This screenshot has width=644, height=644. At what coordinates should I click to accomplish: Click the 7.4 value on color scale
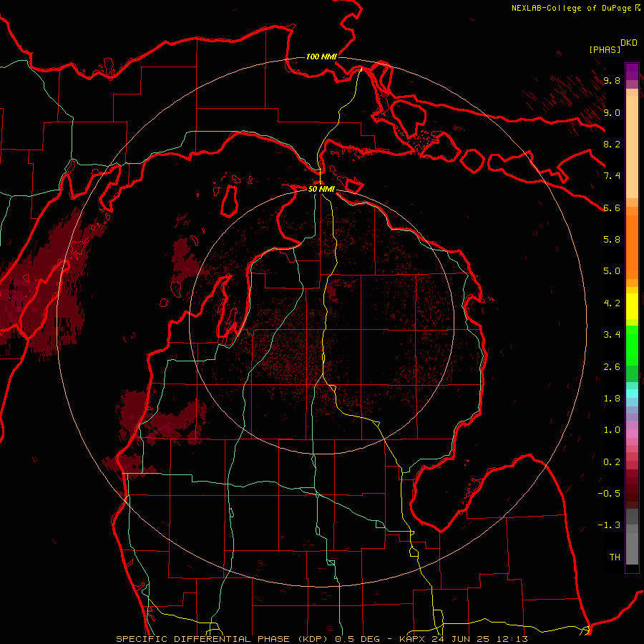pyautogui.click(x=612, y=176)
